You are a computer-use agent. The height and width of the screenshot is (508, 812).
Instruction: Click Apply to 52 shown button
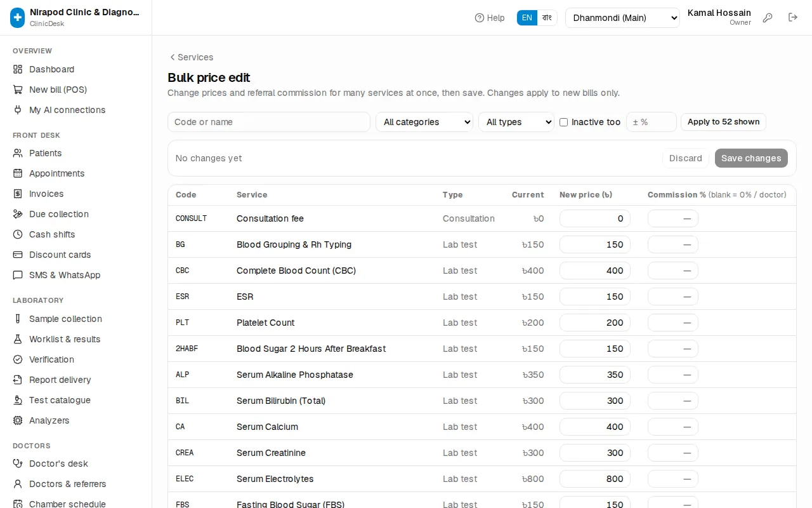click(x=723, y=122)
